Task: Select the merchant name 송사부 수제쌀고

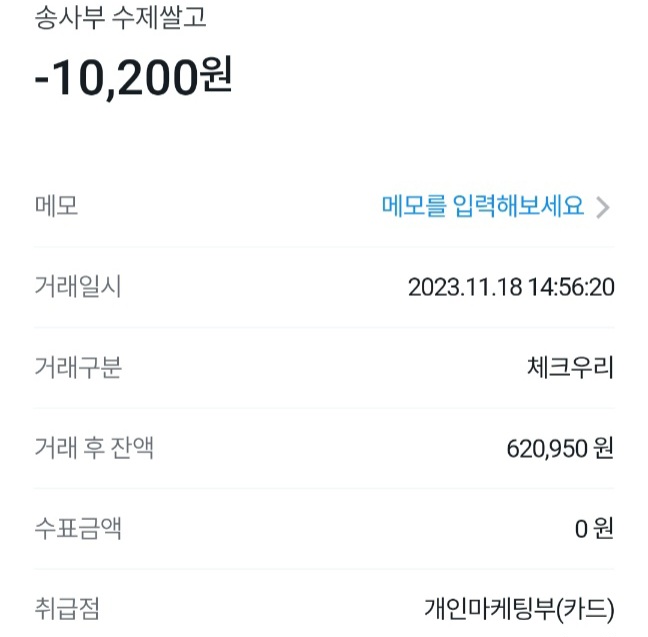Action: 121,17
